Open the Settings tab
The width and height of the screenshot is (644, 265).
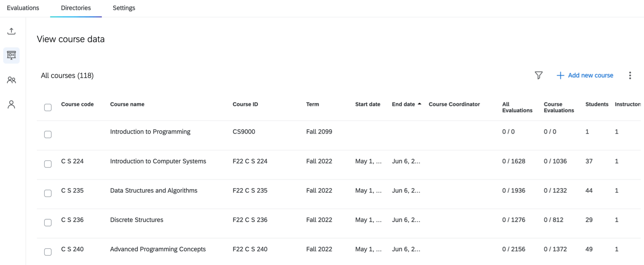(x=124, y=8)
